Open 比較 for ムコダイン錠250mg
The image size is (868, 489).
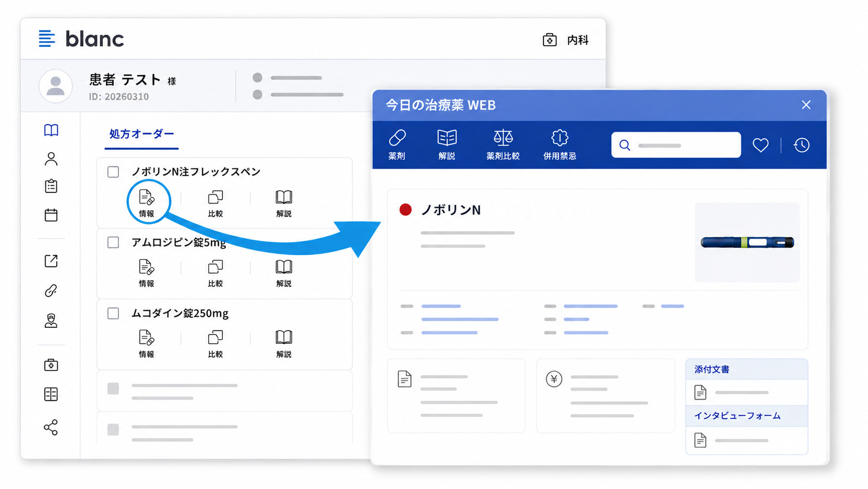[x=215, y=344]
